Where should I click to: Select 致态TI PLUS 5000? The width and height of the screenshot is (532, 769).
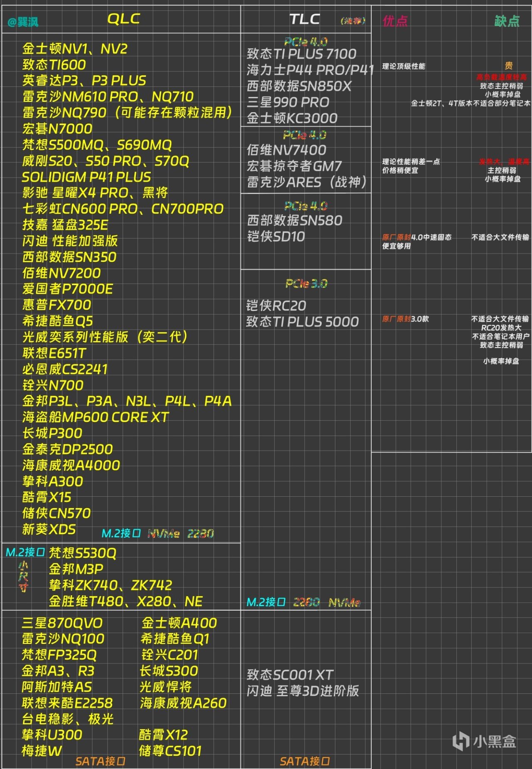click(302, 322)
